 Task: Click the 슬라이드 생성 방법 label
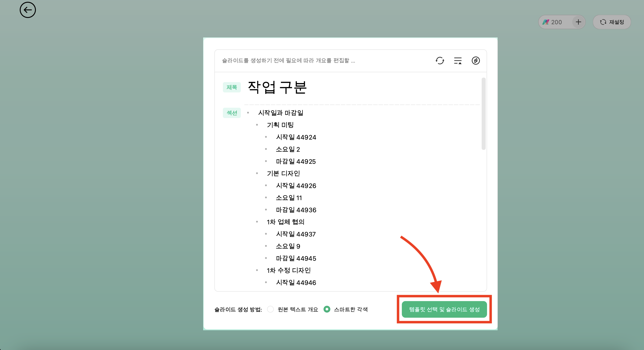(238, 309)
